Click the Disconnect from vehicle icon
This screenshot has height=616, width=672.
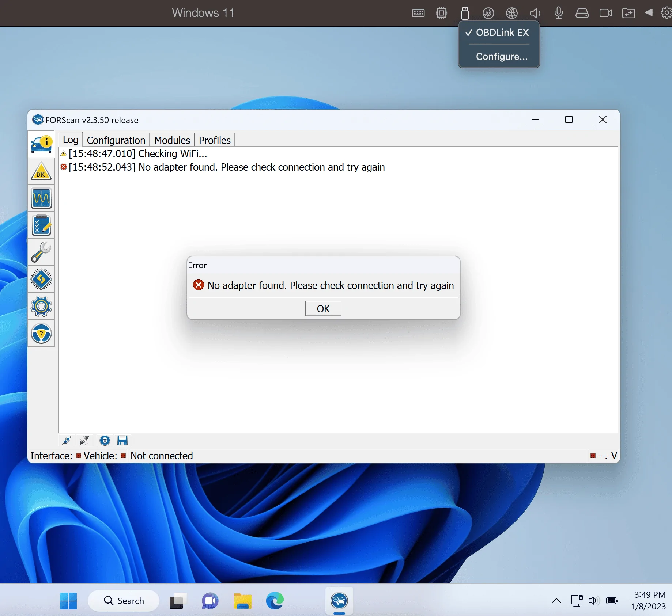tap(84, 441)
